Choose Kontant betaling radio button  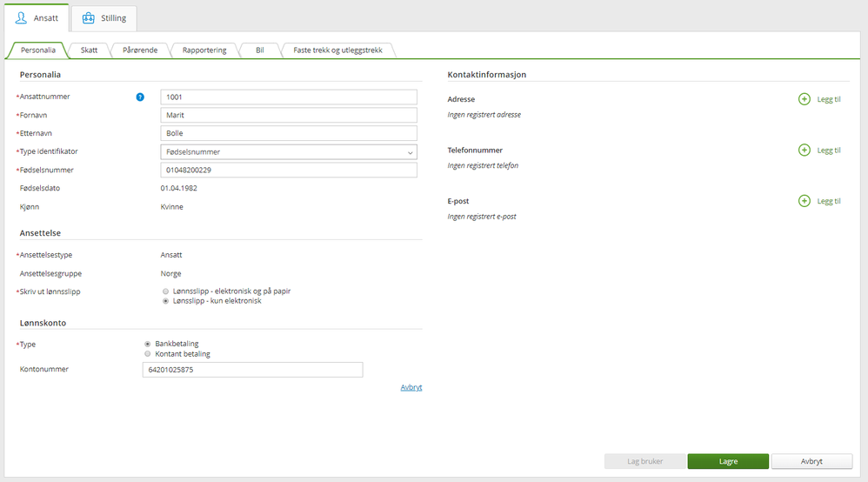[x=147, y=354]
